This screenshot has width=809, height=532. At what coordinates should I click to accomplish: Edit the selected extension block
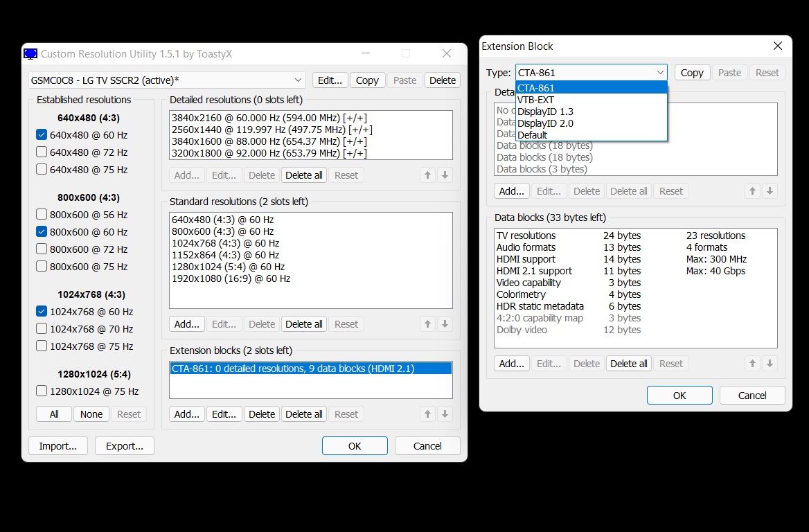tap(224, 414)
